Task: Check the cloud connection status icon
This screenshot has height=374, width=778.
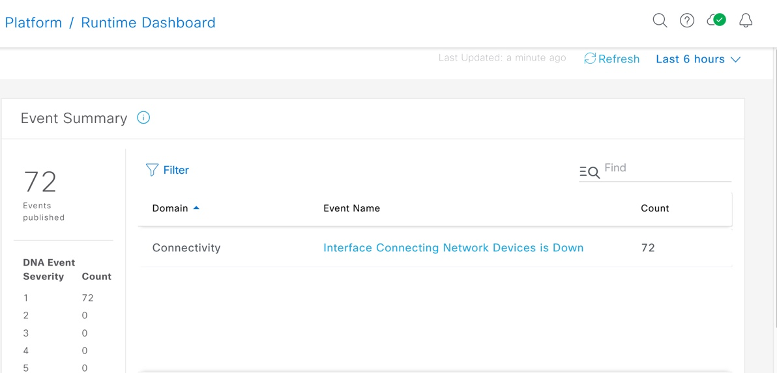Action: point(716,20)
